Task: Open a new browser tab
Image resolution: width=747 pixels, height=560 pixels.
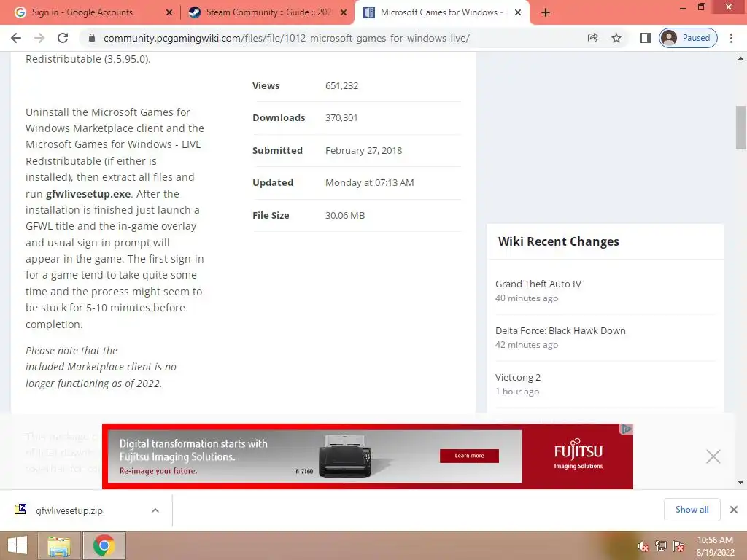Action: pyautogui.click(x=546, y=12)
